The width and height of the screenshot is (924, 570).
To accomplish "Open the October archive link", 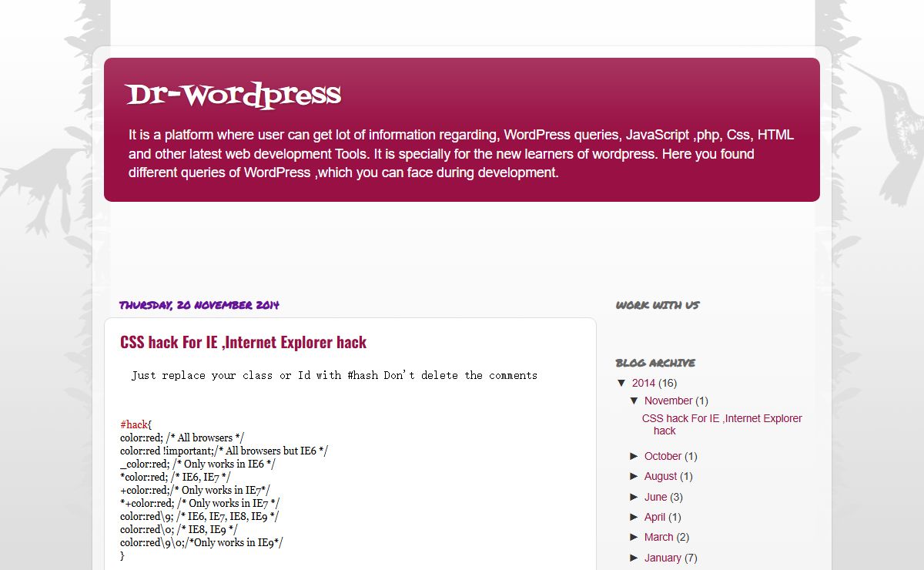I will (x=663, y=456).
